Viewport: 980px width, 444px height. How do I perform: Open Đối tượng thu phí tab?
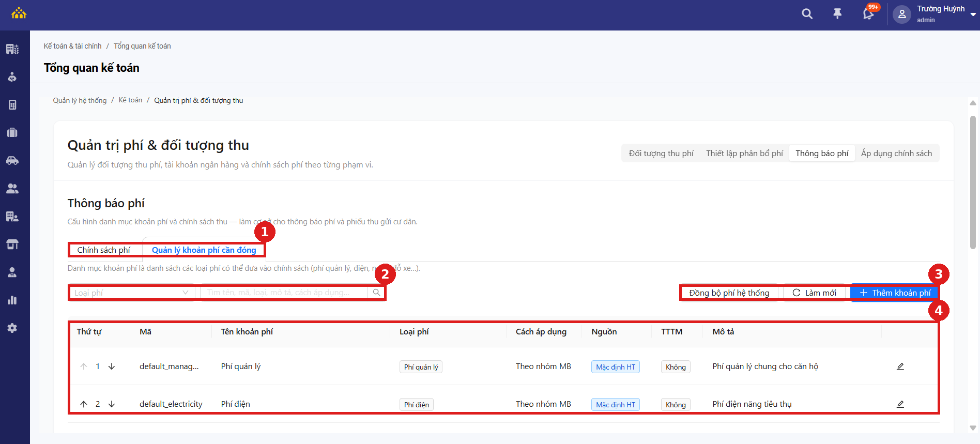(661, 154)
